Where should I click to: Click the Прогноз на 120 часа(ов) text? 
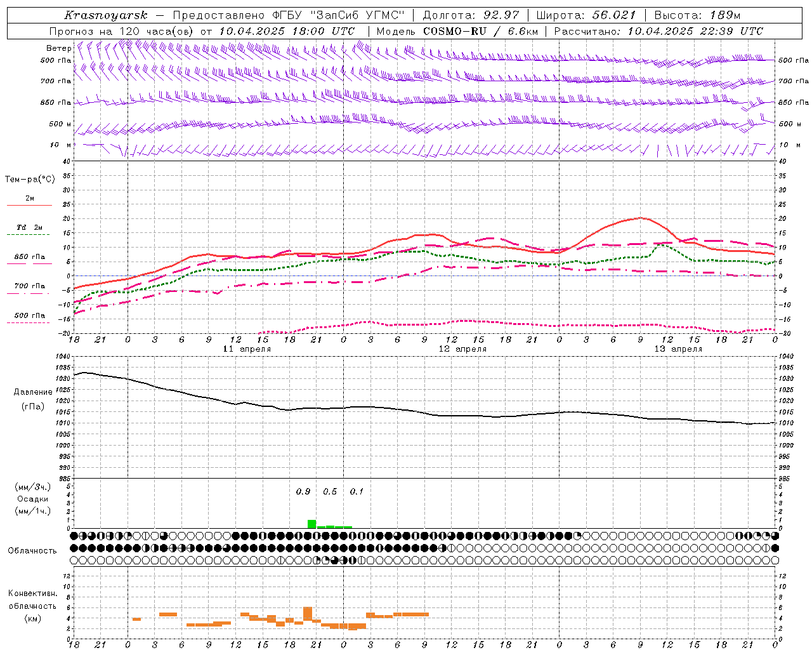point(122,31)
